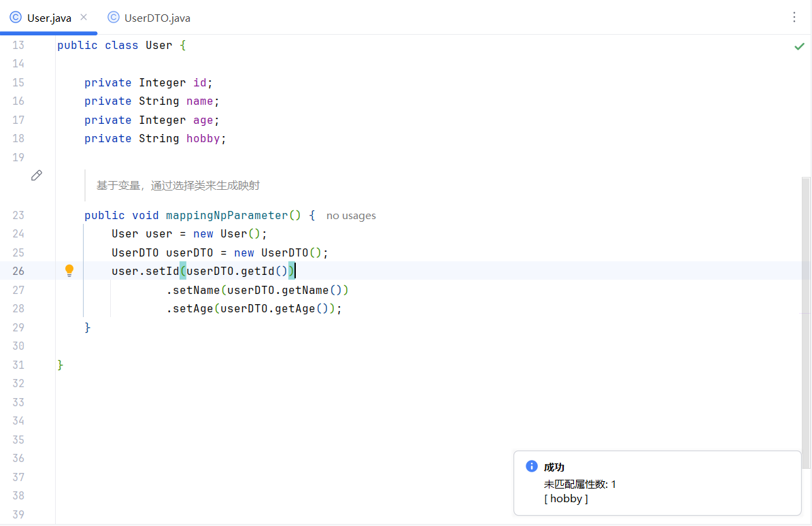This screenshot has height=526, width=812.
Task: Click the green checkmark inspection indicator
Action: [800, 46]
